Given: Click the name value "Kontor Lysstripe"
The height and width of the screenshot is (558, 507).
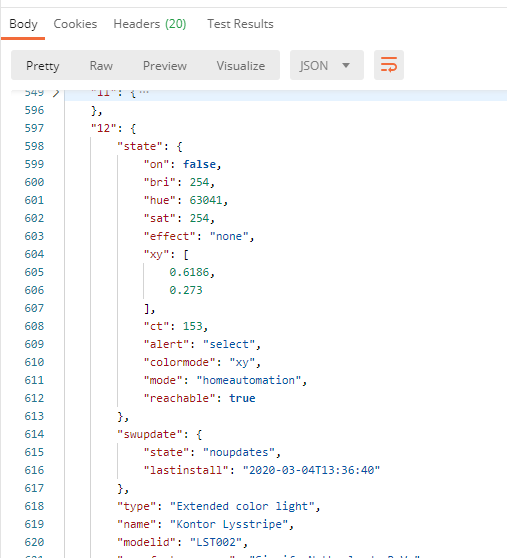Looking at the screenshot, I should (x=229, y=524).
